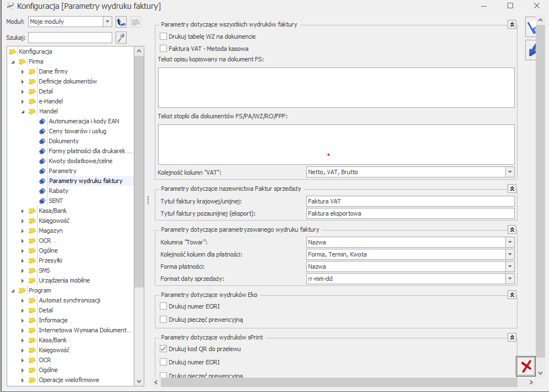Collapse parametryzowanego wydruku faktury section
The image size is (549, 392).
[512, 229]
